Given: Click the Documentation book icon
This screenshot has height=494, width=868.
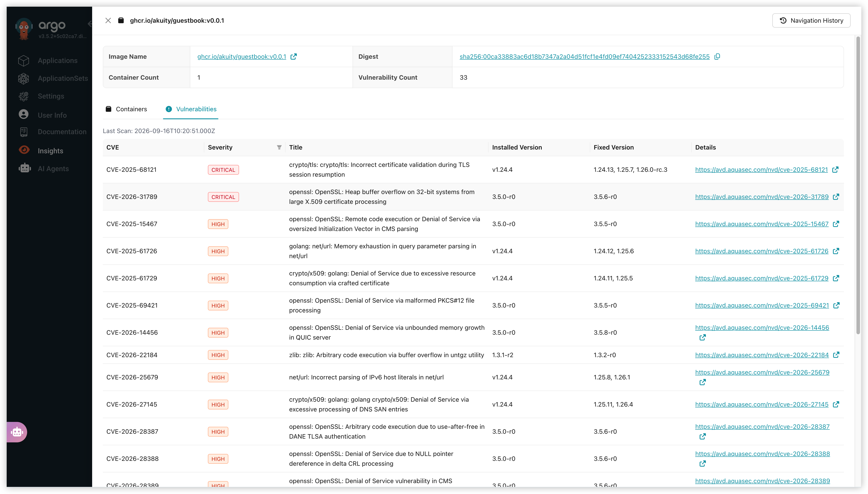Looking at the screenshot, I should (24, 132).
